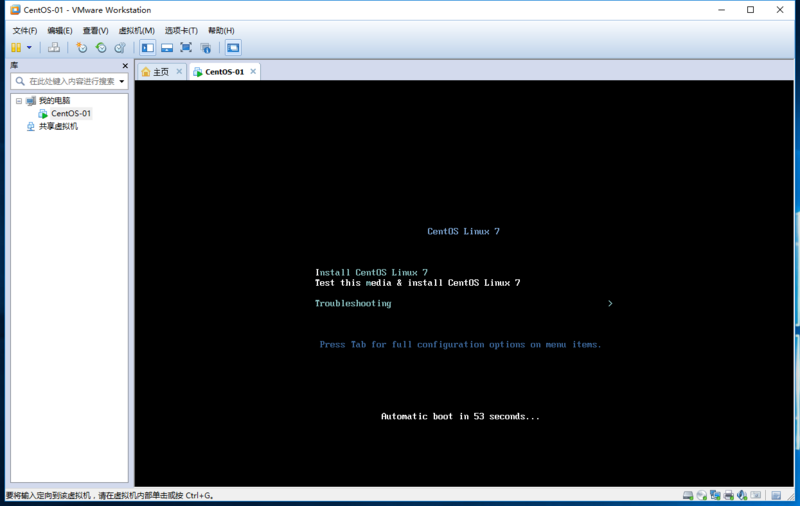
Task: Click the CD/DVD drive status icon
Action: tap(702, 495)
